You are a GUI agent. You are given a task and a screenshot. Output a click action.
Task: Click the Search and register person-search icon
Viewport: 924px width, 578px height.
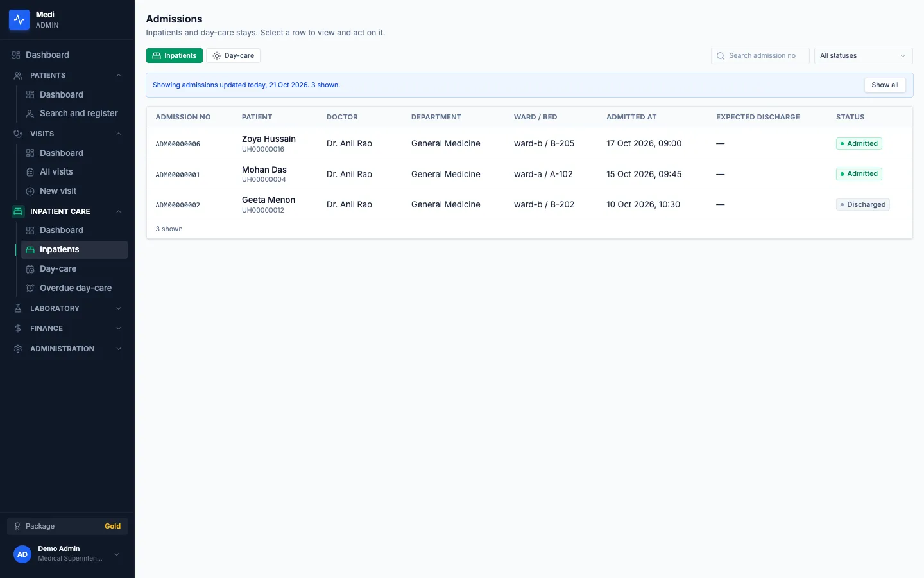tap(30, 114)
